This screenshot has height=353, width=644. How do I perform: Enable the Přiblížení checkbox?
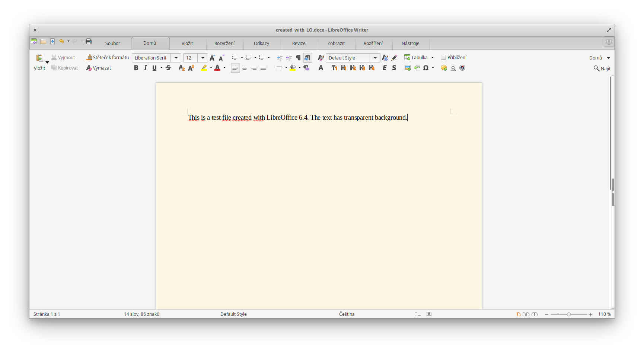[443, 57]
